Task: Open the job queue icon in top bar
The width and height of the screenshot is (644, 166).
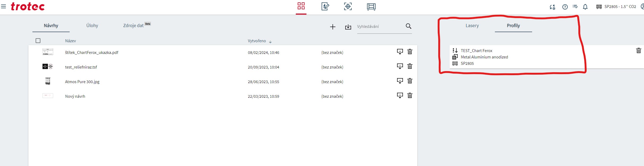Action: point(371,7)
